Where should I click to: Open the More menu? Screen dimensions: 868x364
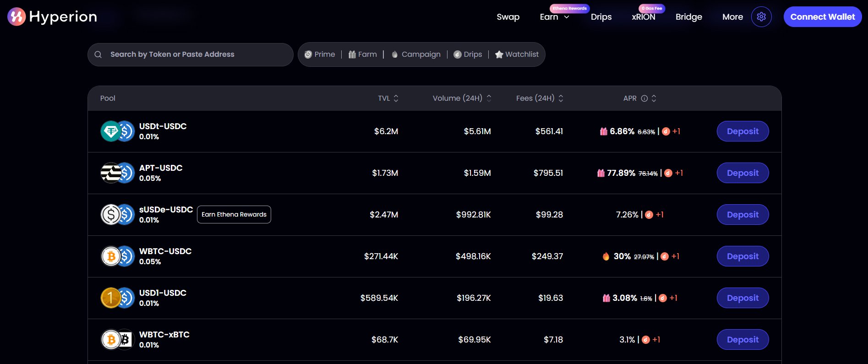[732, 17]
